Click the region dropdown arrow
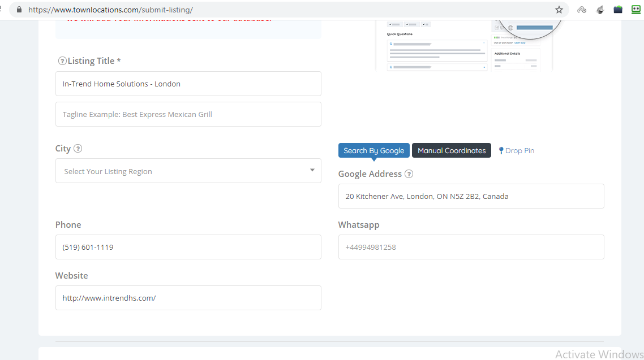The height and width of the screenshot is (360, 644). point(312,170)
